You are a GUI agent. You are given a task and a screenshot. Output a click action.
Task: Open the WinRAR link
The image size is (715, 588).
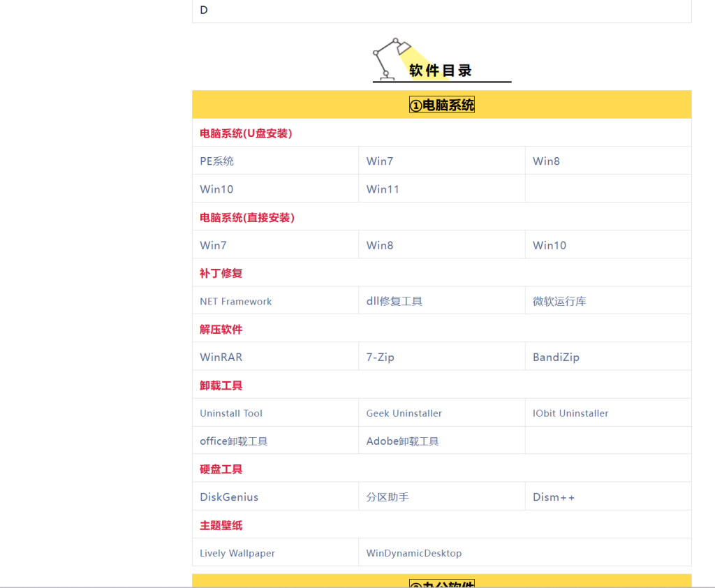click(221, 358)
